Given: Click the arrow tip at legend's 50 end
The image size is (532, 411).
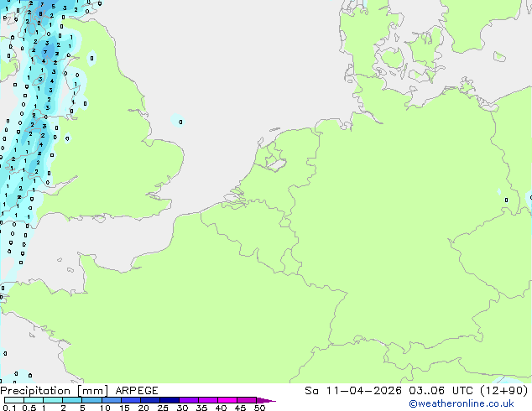Looking at the screenshot, I should [x=266, y=400].
